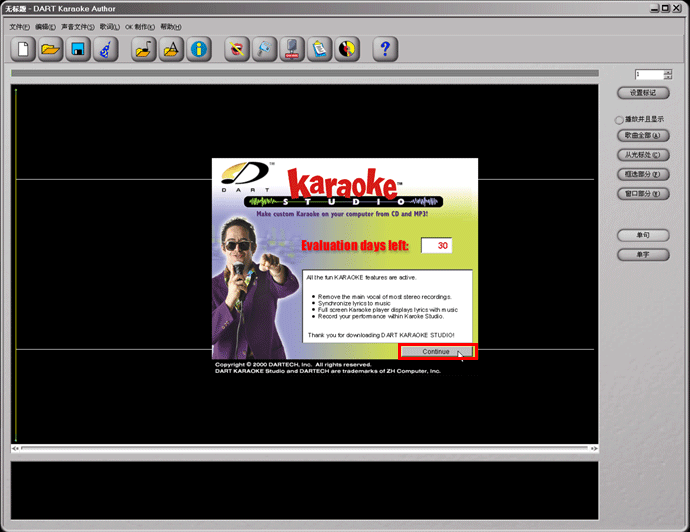Image resolution: width=690 pixels, height=532 pixels.
Task: Open the 文件(F) menu
Action: [x=19, y=27]
